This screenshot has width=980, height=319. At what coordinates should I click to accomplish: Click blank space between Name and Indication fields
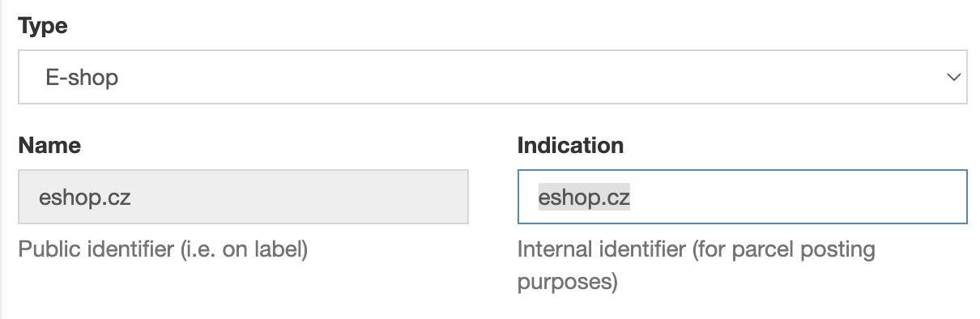point(493,197)
